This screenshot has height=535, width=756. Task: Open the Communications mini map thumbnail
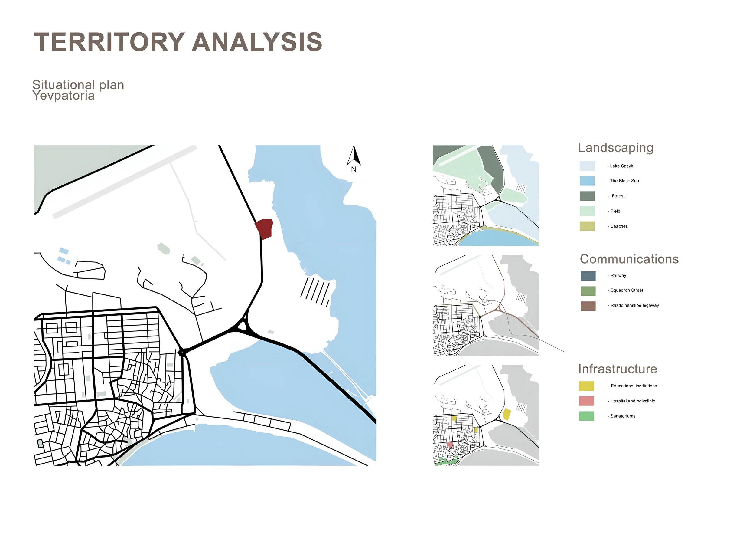[x=486, y=305]
